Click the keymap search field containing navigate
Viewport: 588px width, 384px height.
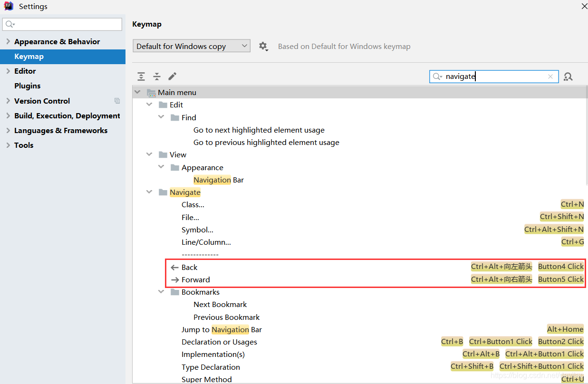(x=494, y=77)
